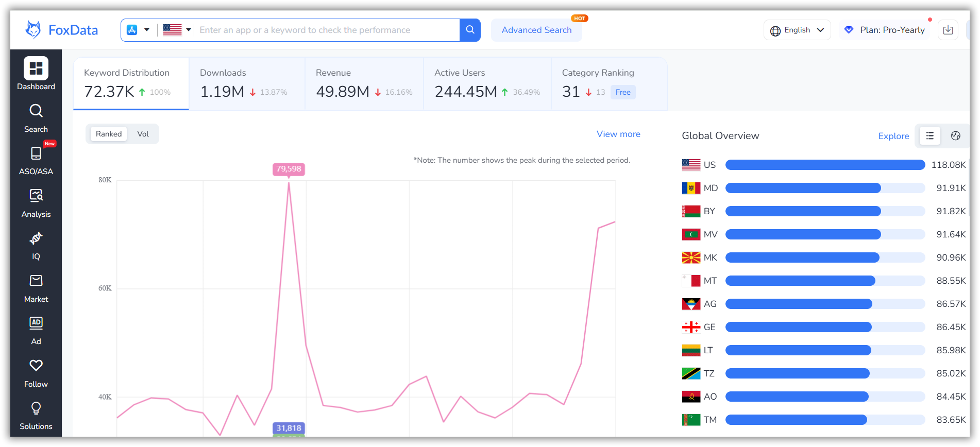
Task: Click the 91.64K value for MV
Action: [x=951, y=234]
